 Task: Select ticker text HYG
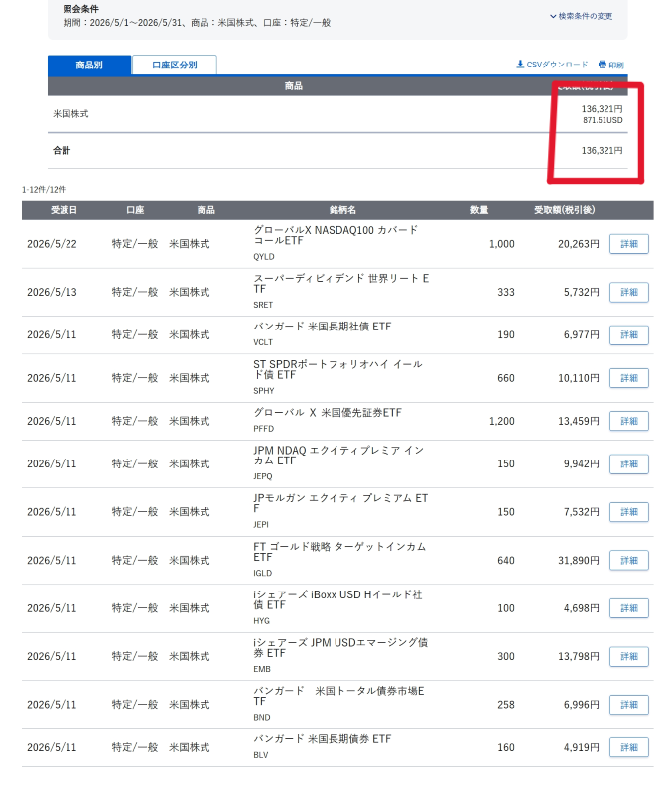261,621
